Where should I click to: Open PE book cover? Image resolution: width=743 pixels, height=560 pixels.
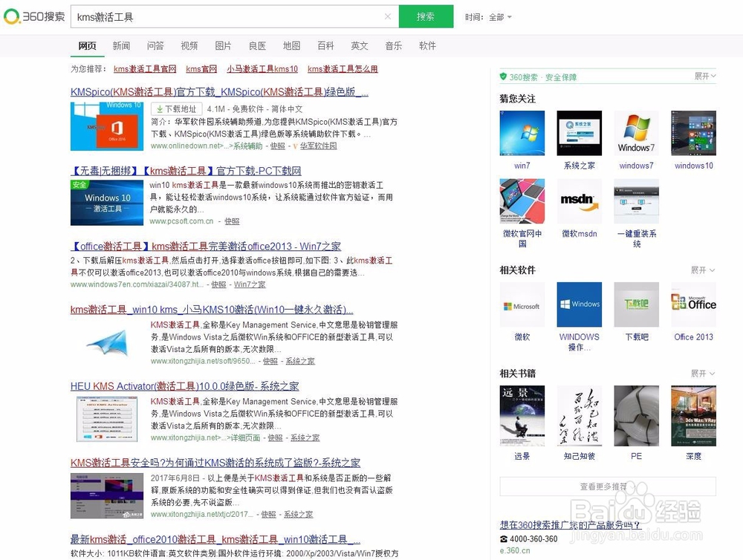(x=637, y=415)
